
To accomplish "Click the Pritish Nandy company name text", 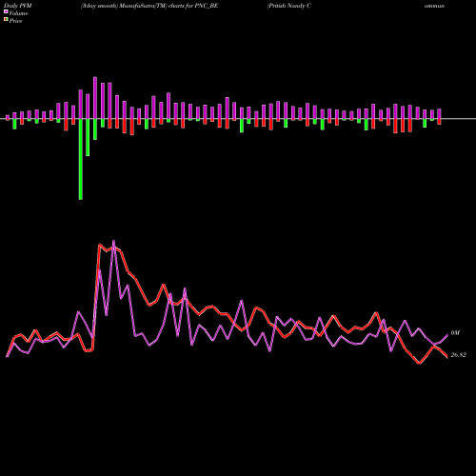I will click(289, 6).
